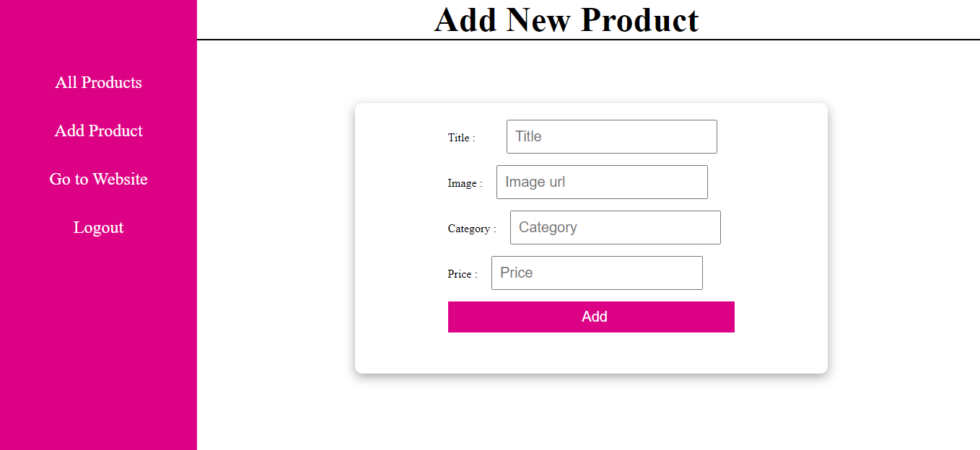Select Go to Website in the sidebar
The image size is (980, 450).
[x=98, y=179]
